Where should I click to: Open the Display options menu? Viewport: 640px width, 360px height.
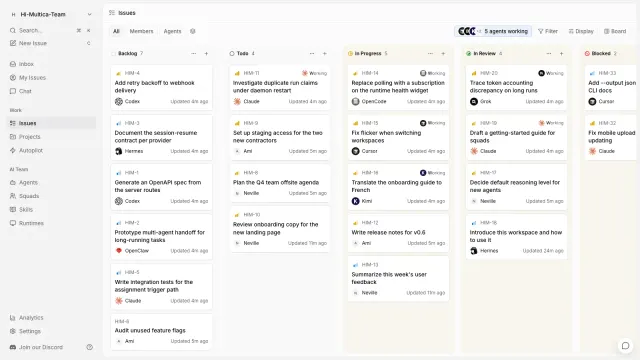pos(581,31)
